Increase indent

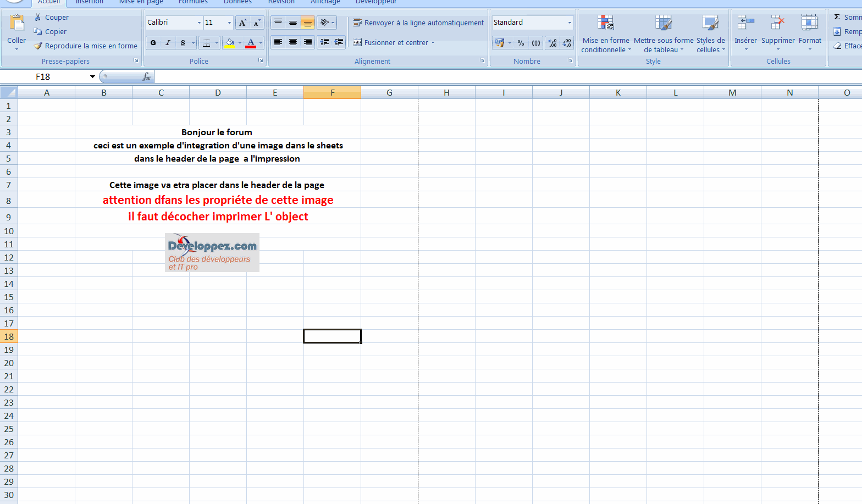pyautogui.click(x=339, y=42)
